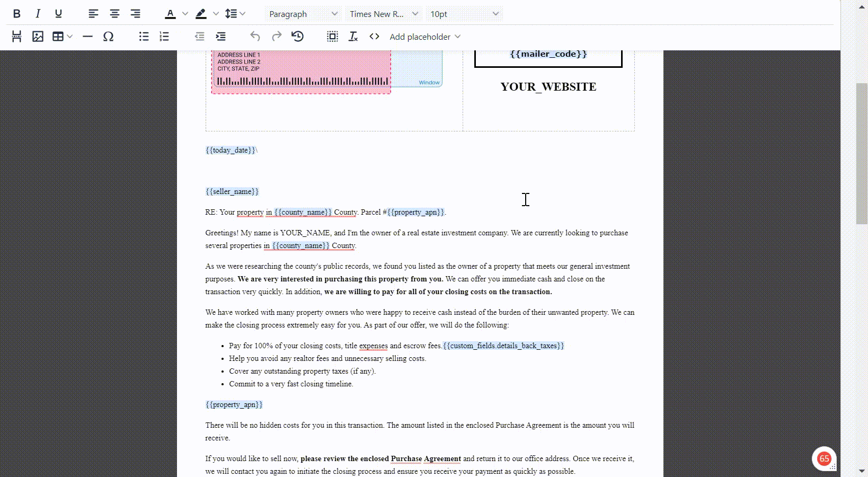Click 'Help you avoid any realtor fees' bullet
Image resolution: width=868 pixels, height=477 pixels.
click(x=327, y=358)
